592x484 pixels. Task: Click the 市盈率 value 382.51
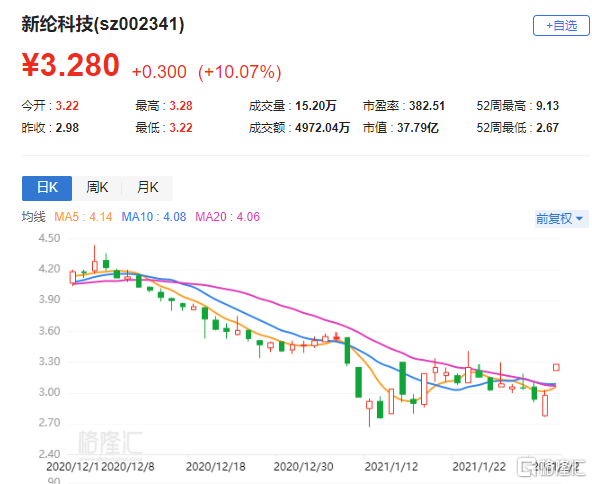click(x=427, y=106)
